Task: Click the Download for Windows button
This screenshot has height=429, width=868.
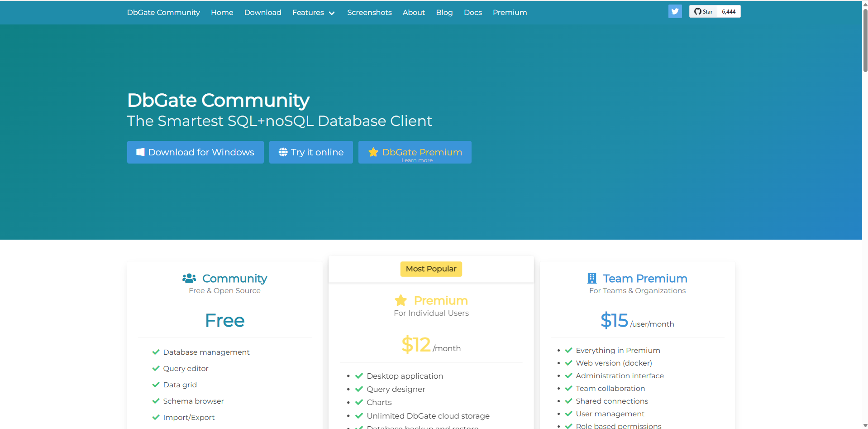Action: click(195, 152)
